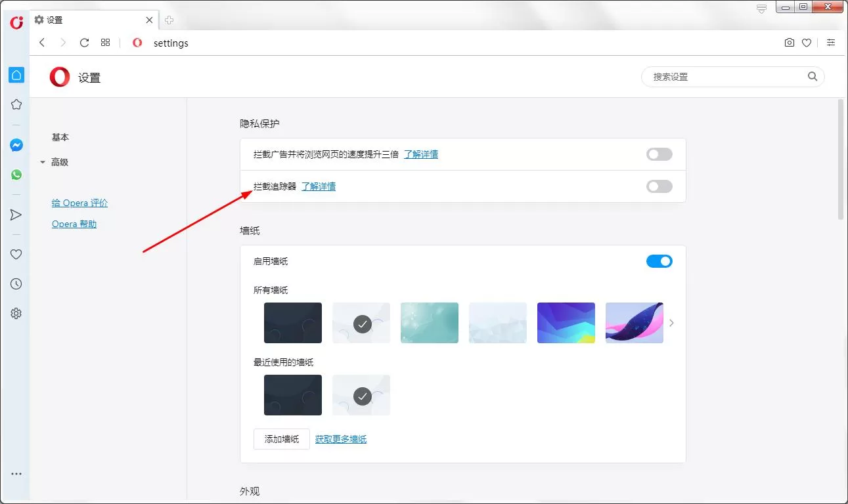The height and width of the screenshot is (504, 848).
Task: Open the Bookmarks star in sidebar
Action: [x=16, y=104]
